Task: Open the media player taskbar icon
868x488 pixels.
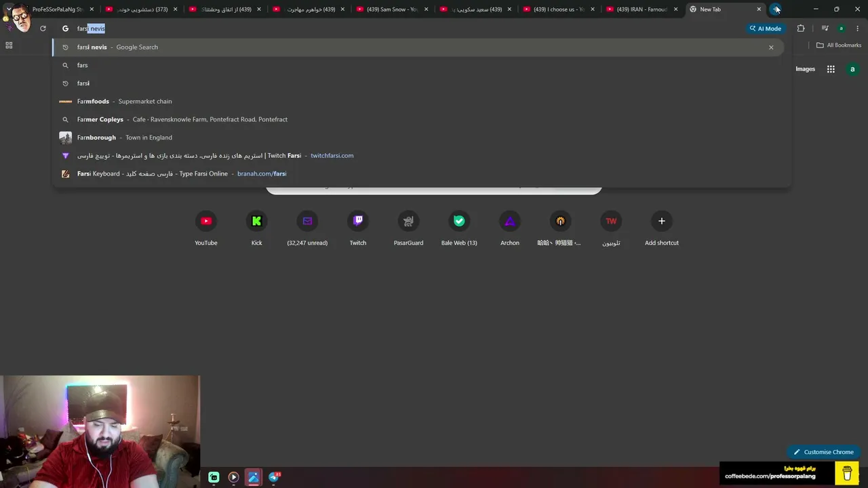Action: 233,477
